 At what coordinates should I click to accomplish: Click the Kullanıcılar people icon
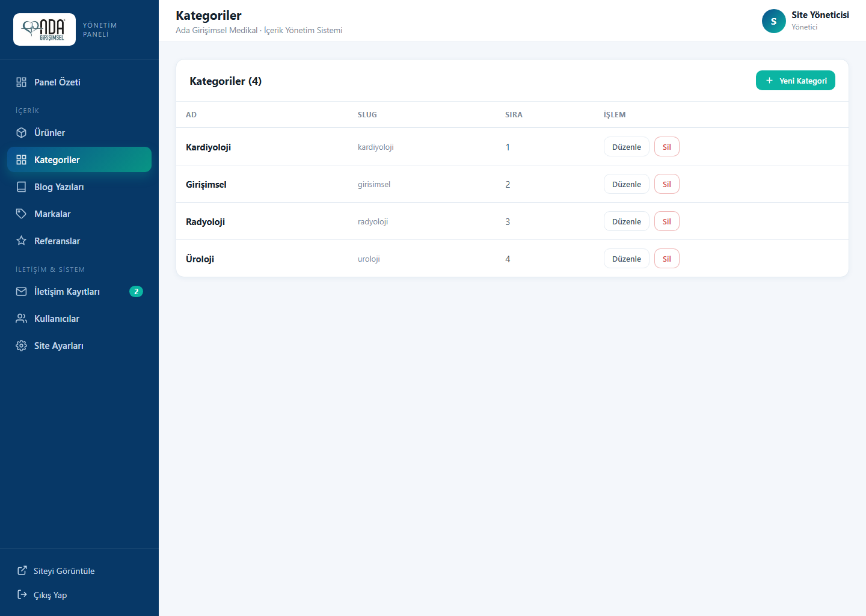click(x=21, y=319)
